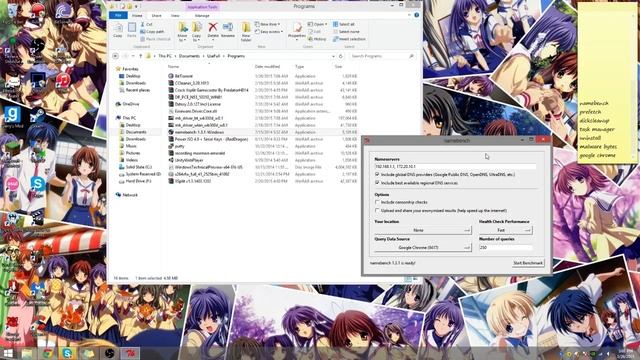
Task: Click the Nameservers text field
Action: 456,166
